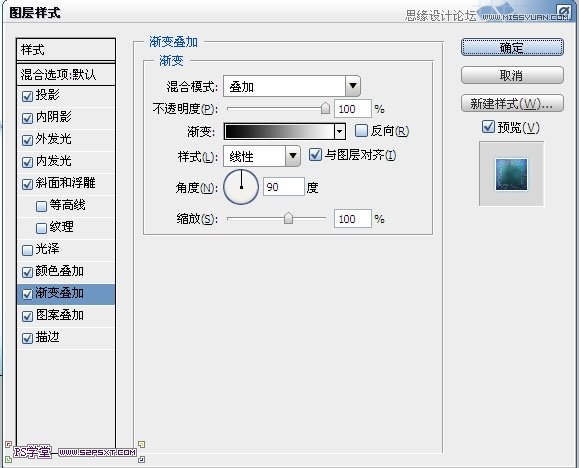This screenshot has height=468, width=579.
Task: Click the 新建样式 new style button
Action: click(x=512, y=103)
